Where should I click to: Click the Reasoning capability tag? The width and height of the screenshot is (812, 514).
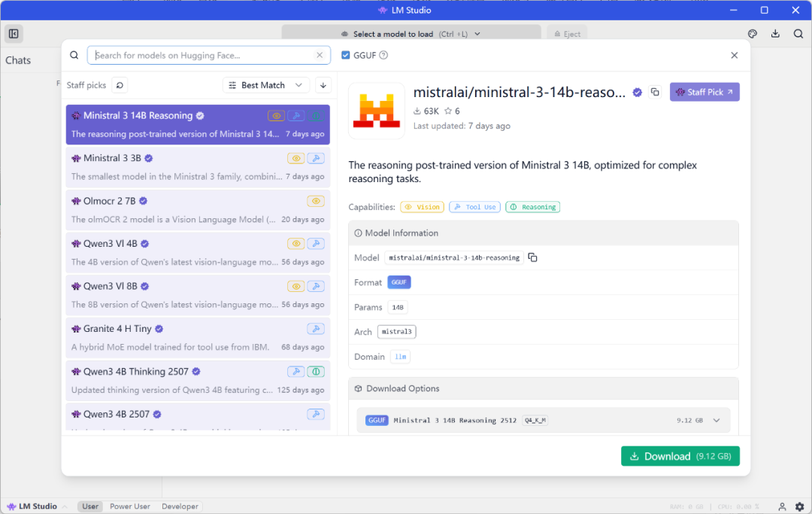click(533, 207)
